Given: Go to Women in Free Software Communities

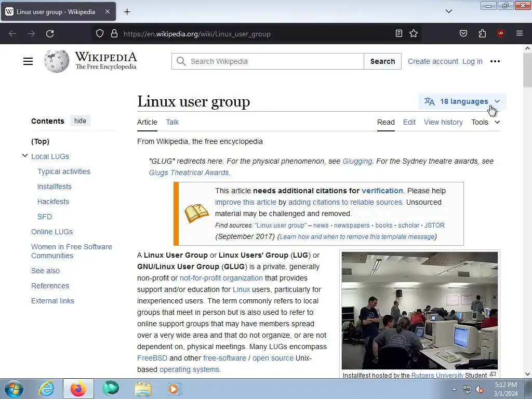Looking at the screenshot, I should 72,251.
